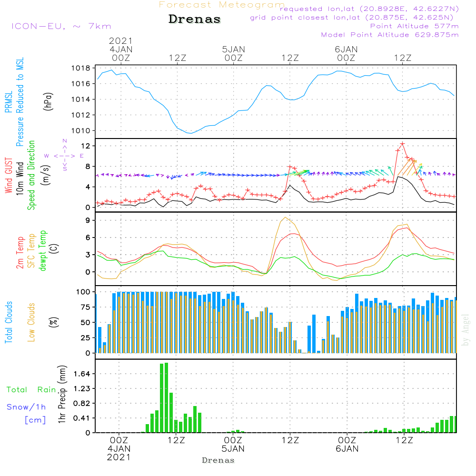This screenshot has width=476, height=476.
Task: Click top axis 6JAN 00Z label
Action: coord(346,53)
